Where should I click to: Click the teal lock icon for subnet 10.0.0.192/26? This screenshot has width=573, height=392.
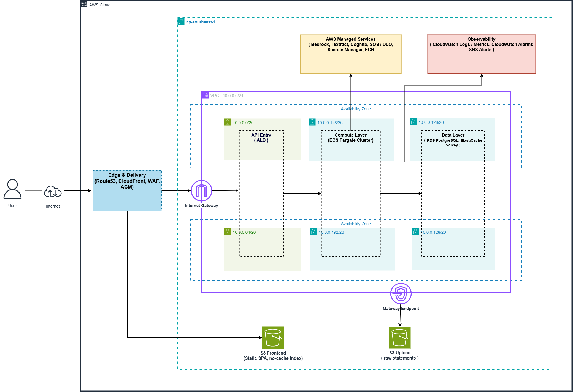313,232
